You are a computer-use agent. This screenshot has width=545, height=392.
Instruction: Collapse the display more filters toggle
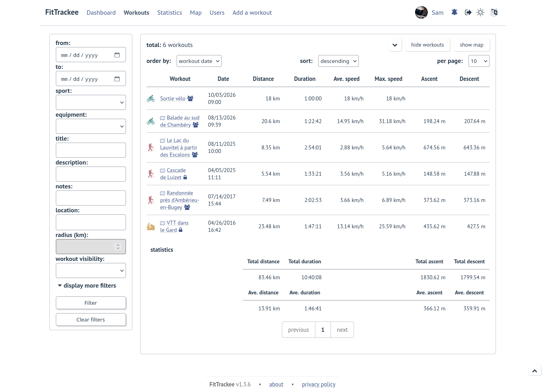tap(87, 286)
